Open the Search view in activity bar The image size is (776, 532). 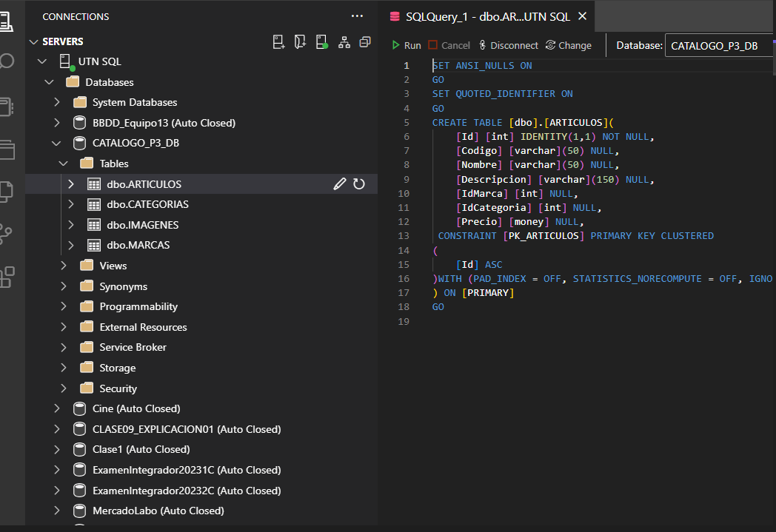7,61
